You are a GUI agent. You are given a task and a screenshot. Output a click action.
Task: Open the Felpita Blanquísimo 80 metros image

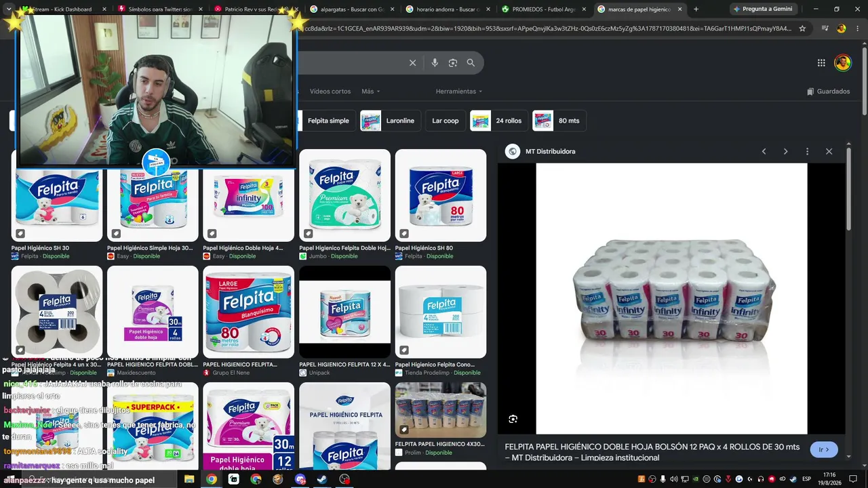pyautogui.click(x=249, y=312)
